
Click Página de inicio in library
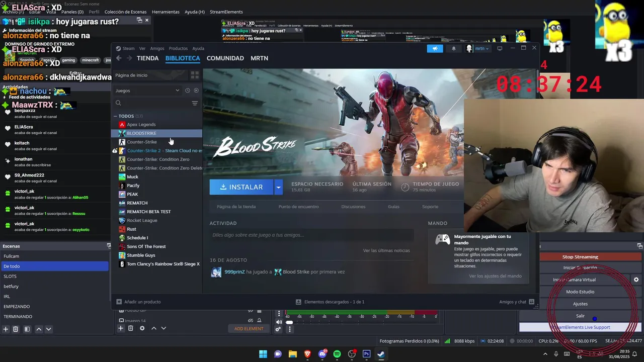point(131,75)
